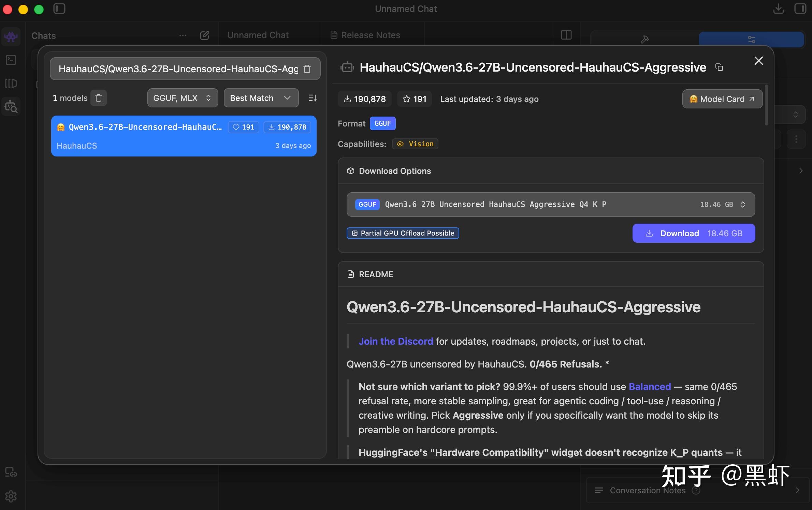Click the '0/465 Refusals.' text
Viewport: 812px width, 510px height.
(x=566, y=364)
